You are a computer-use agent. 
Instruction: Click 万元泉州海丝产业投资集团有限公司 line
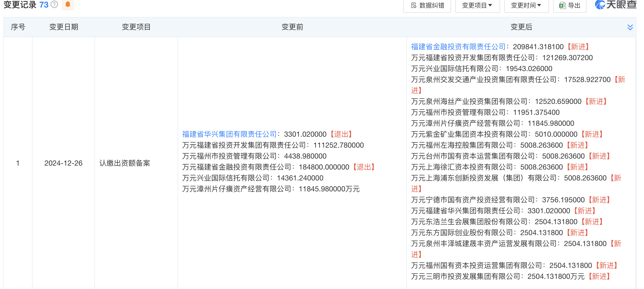tap(509, 101)
